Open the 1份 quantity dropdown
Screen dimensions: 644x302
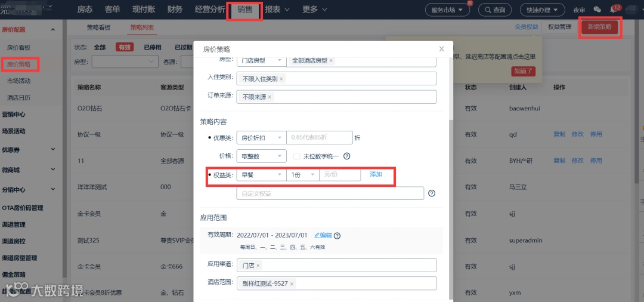[x=303, y=175]
